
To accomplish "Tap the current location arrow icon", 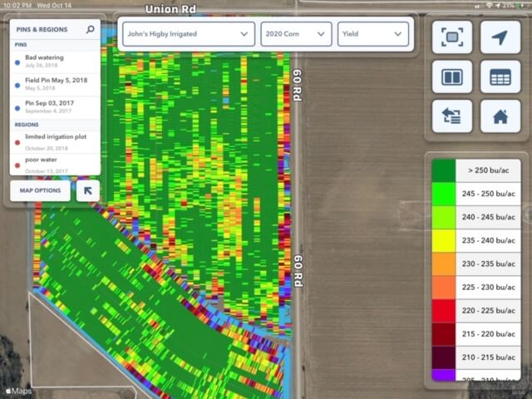I will coord(500,37).
